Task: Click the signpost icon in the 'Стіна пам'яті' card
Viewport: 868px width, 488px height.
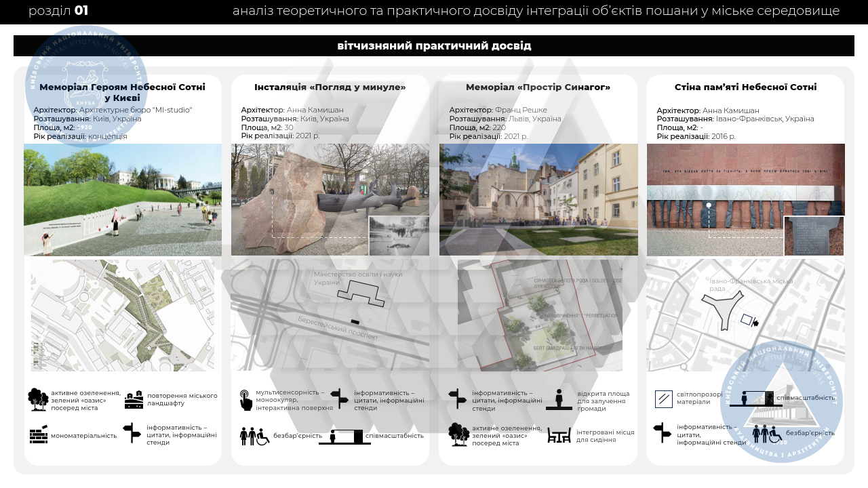Action: click(662, 433)
